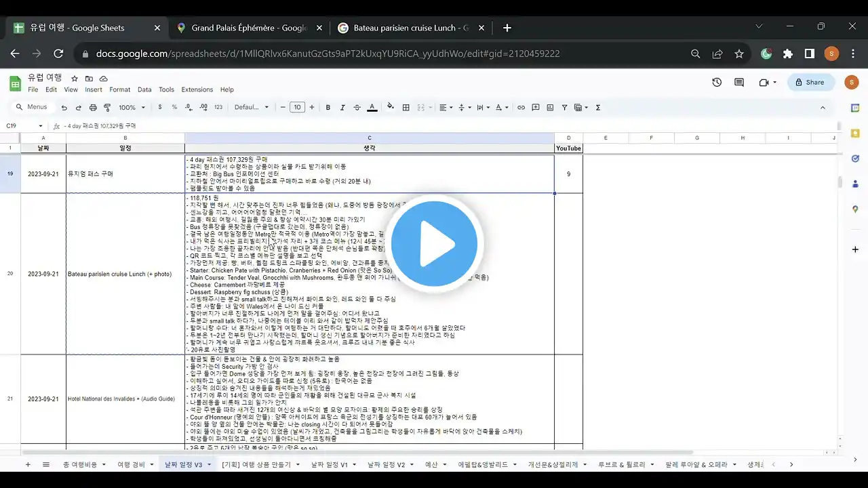The height and width of the screenshot is (488, 868).
Task: Open the Data menu
Action: [x=144, y=89]
